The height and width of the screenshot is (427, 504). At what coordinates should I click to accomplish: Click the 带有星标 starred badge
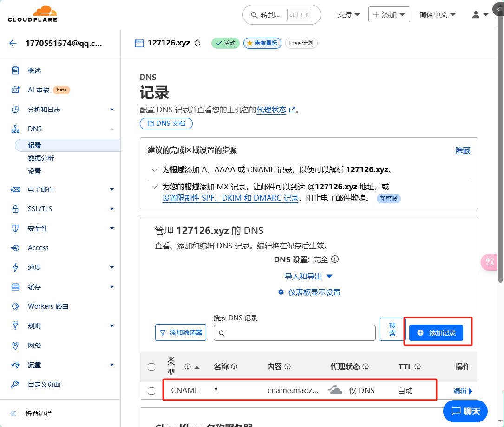coord(262,43)
